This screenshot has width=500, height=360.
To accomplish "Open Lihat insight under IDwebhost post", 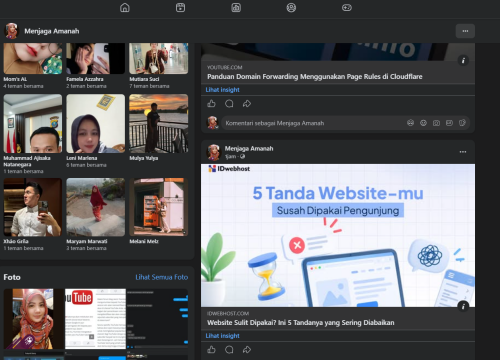I will pos(222,336).
